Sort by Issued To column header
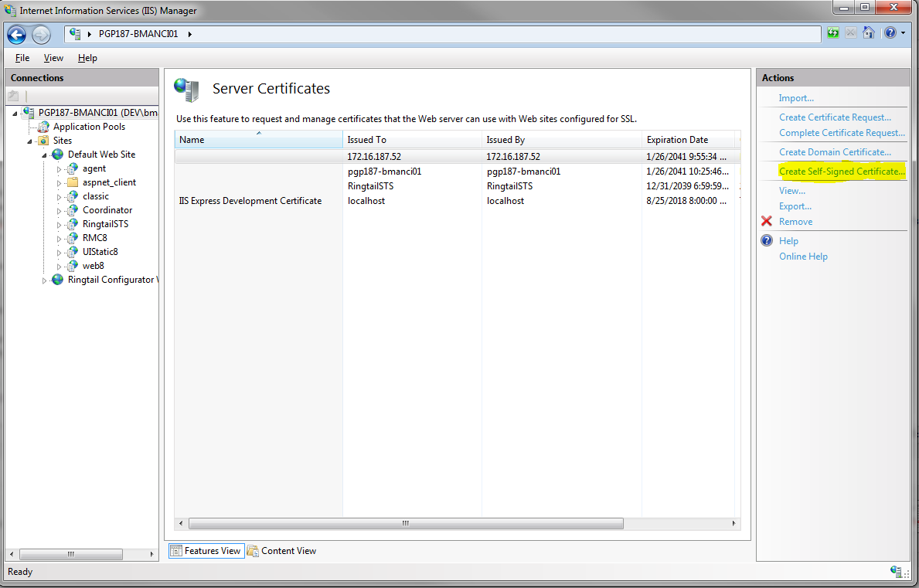This screenshot has height=588, width=919. point(412,139)
